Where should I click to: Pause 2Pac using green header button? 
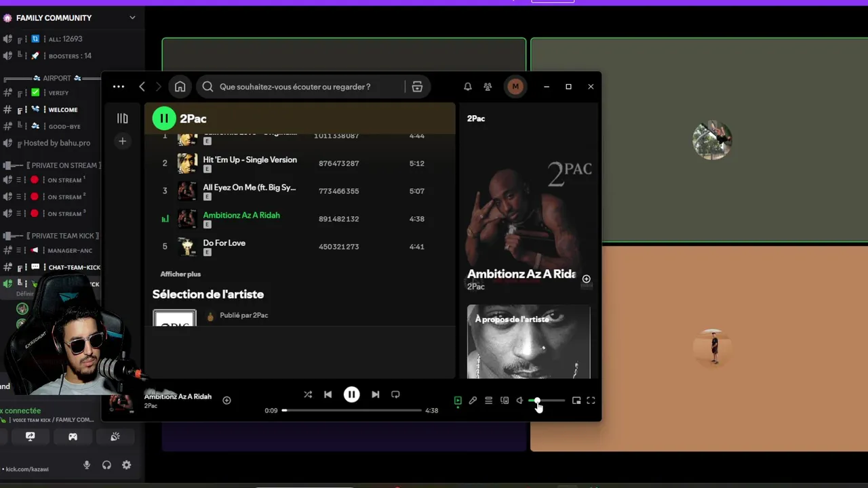pos(163,119)
